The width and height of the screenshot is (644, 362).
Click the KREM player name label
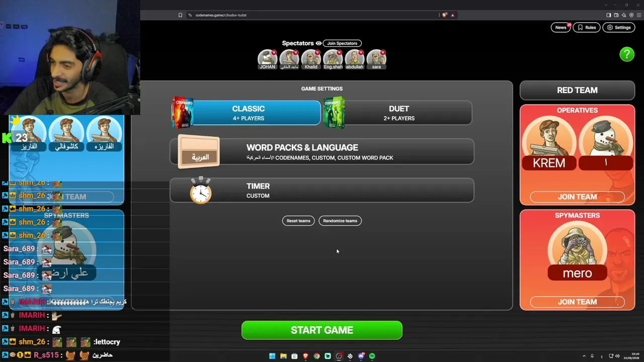coord(549,163)
